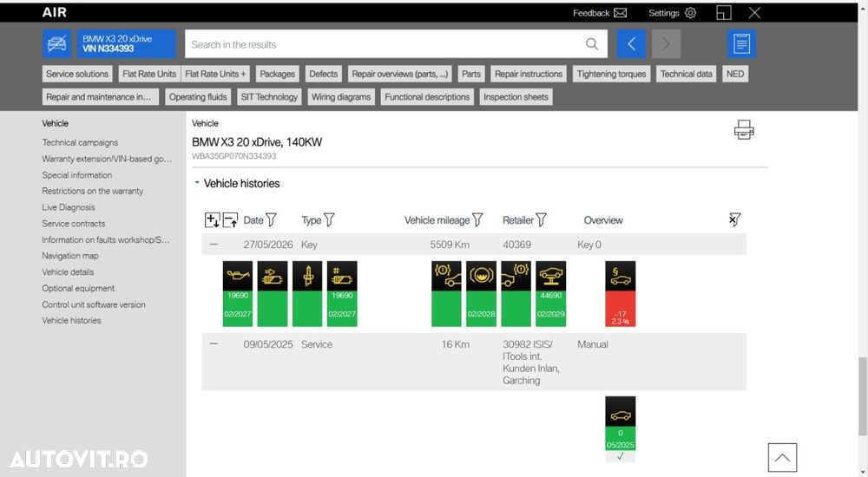868x477 pixels.
Task: Open Optional equipment in sidebar
Action: 79,288
